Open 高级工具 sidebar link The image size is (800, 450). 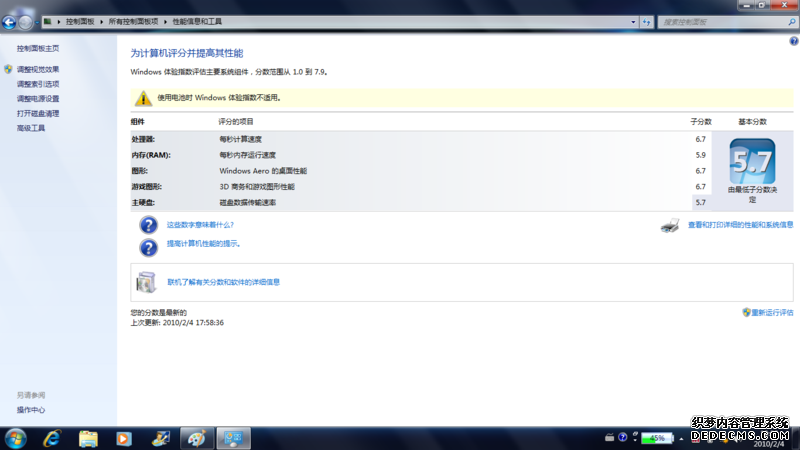click(31, 129)
